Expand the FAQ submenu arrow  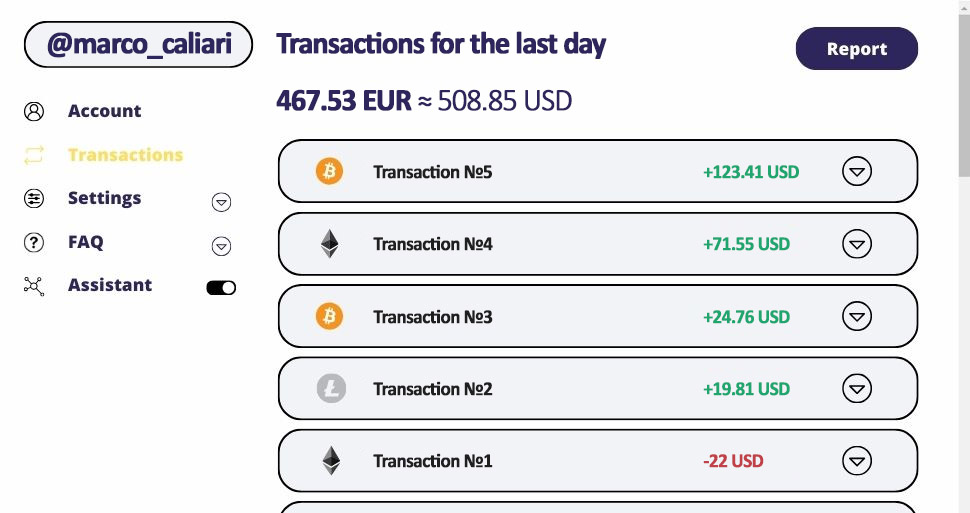click(222, 246)
